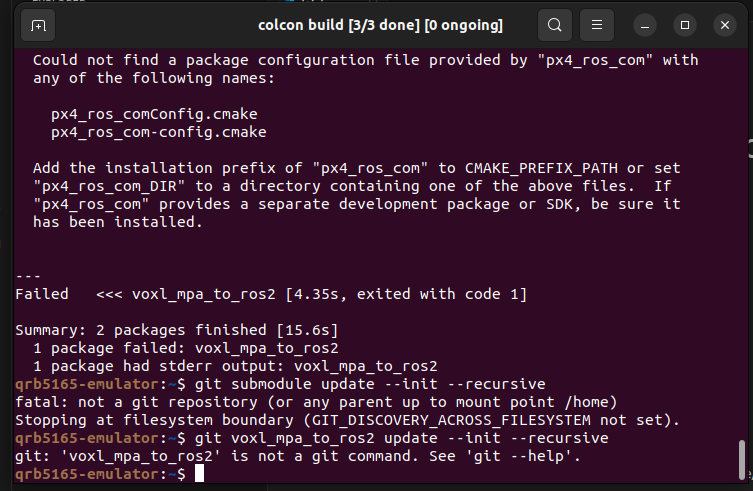Viewport: 753px width, 491px height.
Task: Open the hamburger menu
Action: click(596, 25)
